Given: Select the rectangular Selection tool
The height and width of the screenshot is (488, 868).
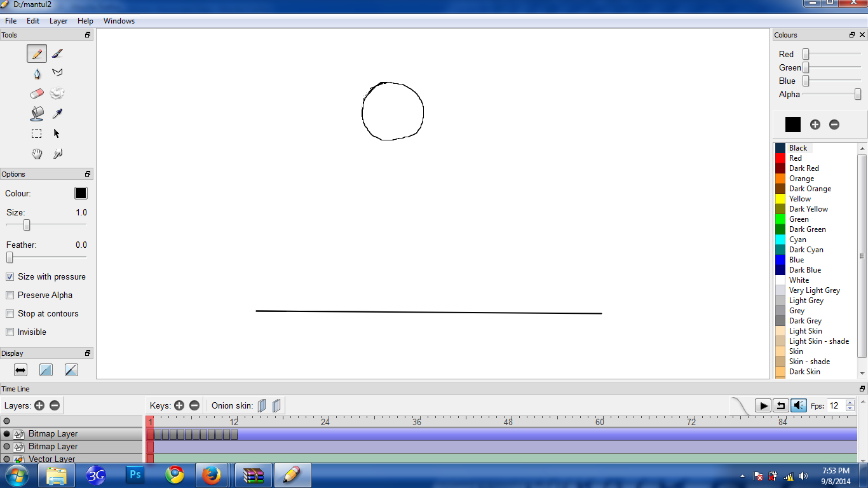Looking at the screenshot, I should click(37, 133).
